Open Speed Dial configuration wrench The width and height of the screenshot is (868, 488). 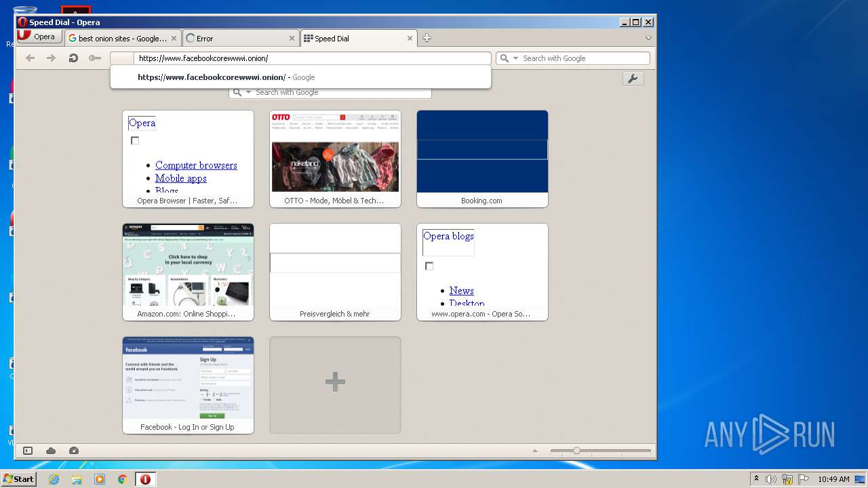tap(633, 79)
